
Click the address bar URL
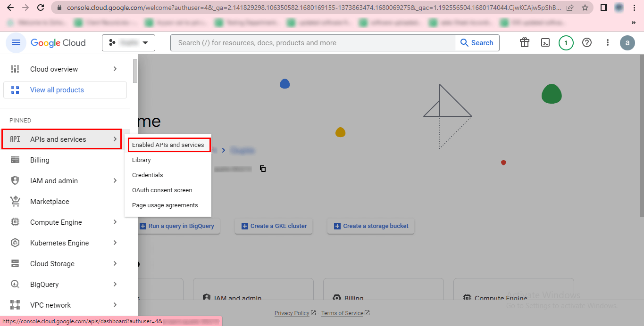coord(314,8)
